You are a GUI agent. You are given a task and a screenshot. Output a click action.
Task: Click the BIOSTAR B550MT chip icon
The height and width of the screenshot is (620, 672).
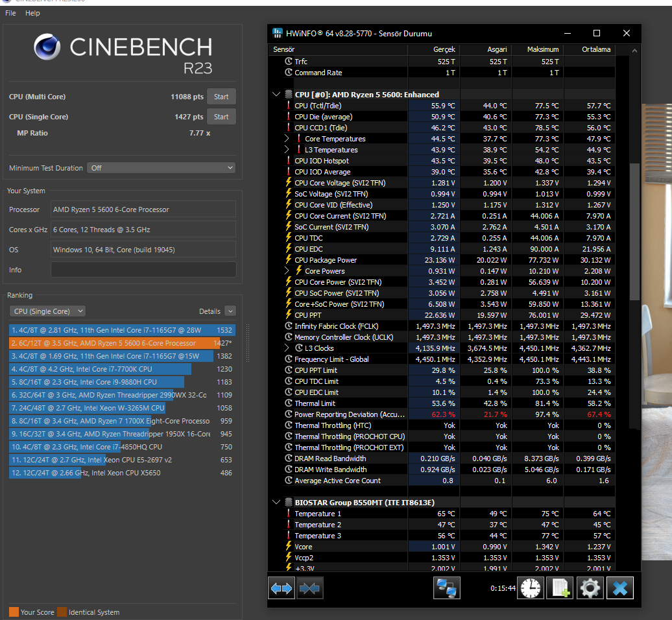pyautogui.click(x=289, y=502)
